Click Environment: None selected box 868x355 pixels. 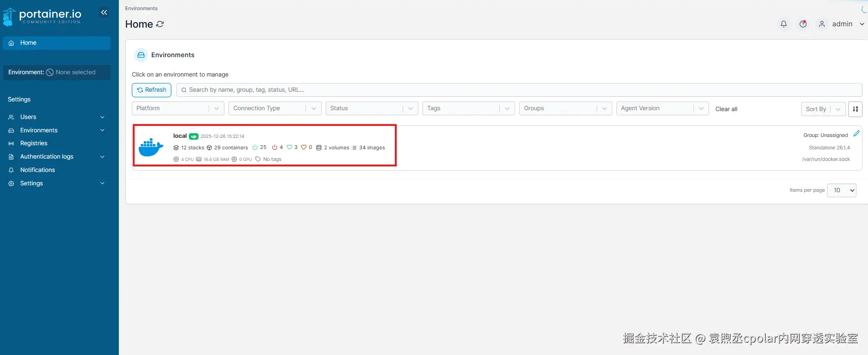pyautogui.click(x=57, y=72)
